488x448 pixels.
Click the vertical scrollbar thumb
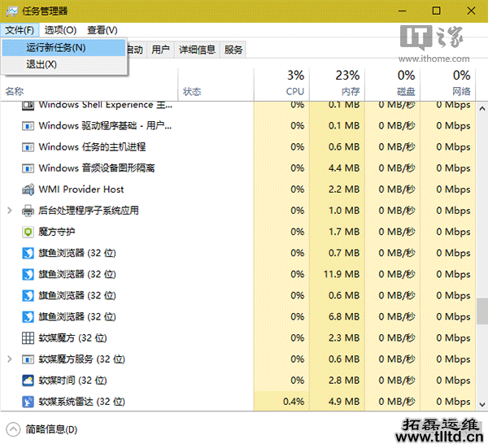(x=482, y=311)
